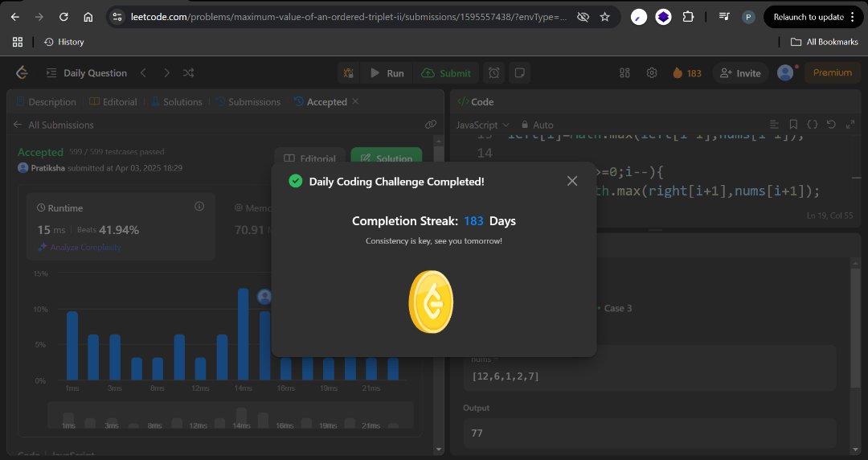
Task: Select the Accepted tab
Action: point(321,102)
